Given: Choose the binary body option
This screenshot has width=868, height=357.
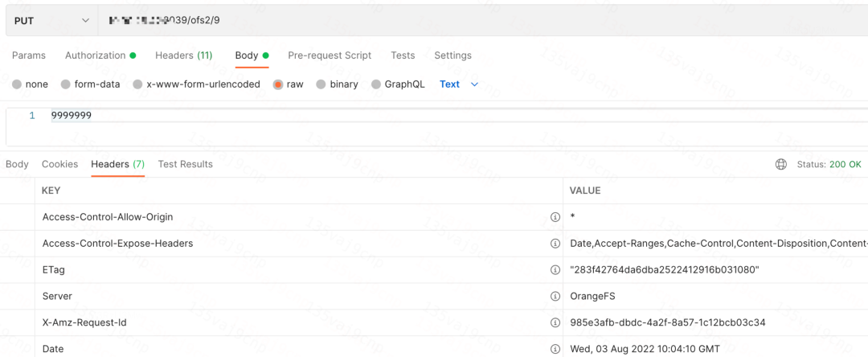Looking at the screenshot, I should 321,84.
